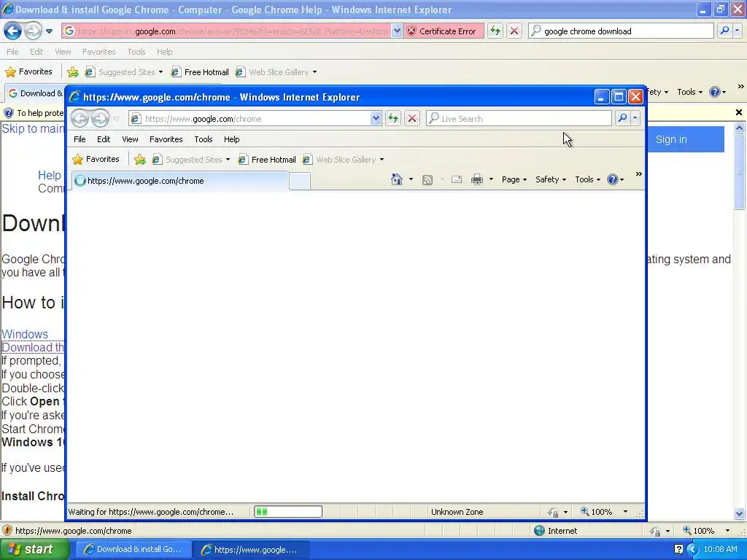
Task: Click the Add to Favorites Bar icon in the background window
Action: [x=73, y=72]
